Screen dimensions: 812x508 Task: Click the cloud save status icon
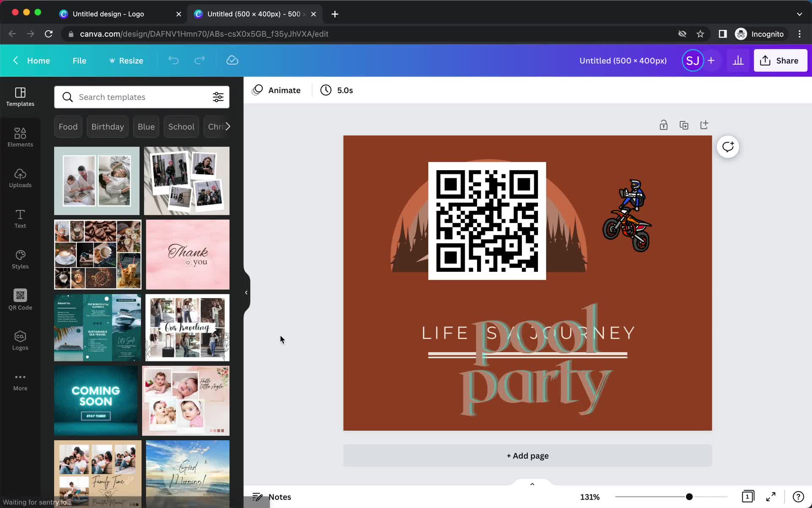[x=232, y=61]
